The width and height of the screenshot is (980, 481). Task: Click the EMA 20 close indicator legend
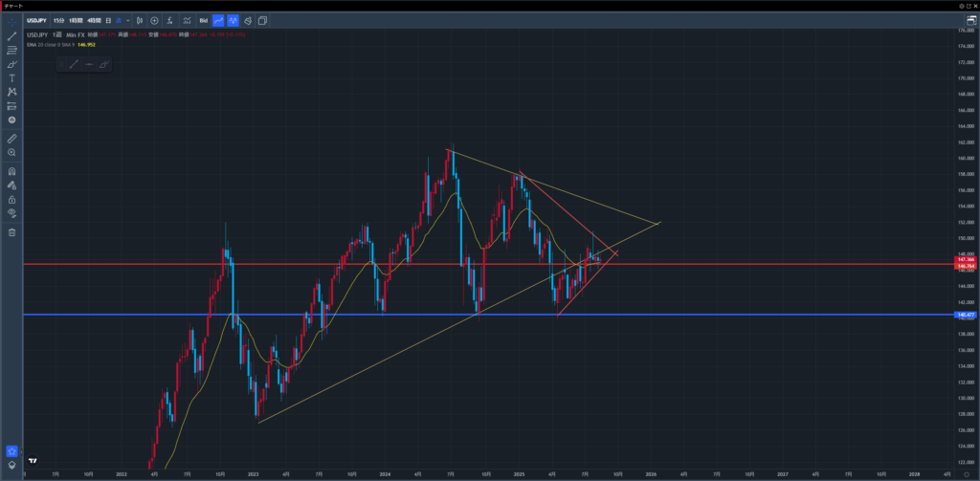tap(52, 45)
